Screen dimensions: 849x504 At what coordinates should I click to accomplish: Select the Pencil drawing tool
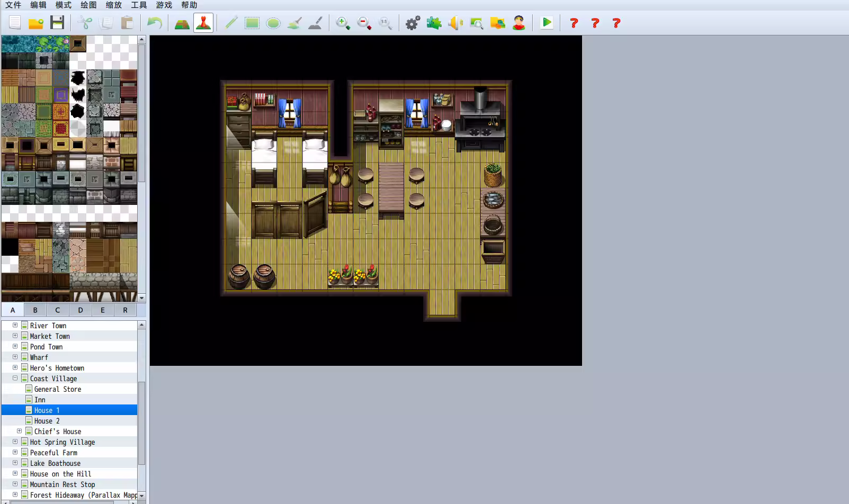pyautogui.click(x=230, y=23)
